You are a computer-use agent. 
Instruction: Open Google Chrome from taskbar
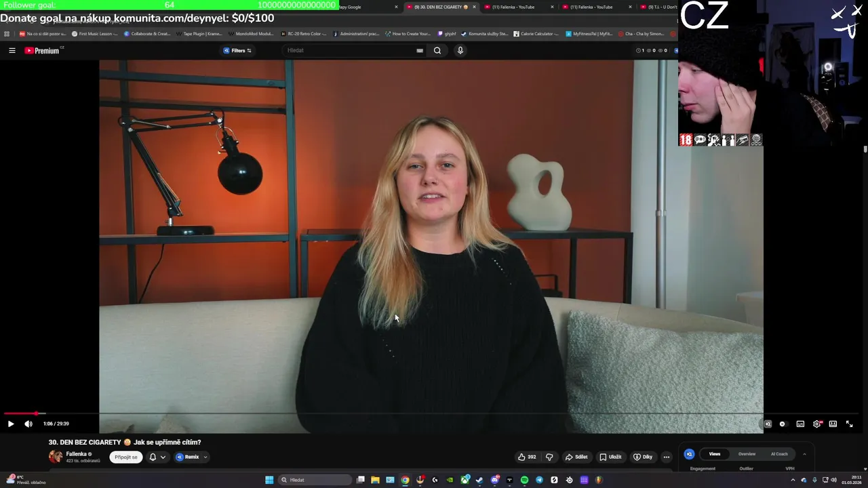(405, 480)
